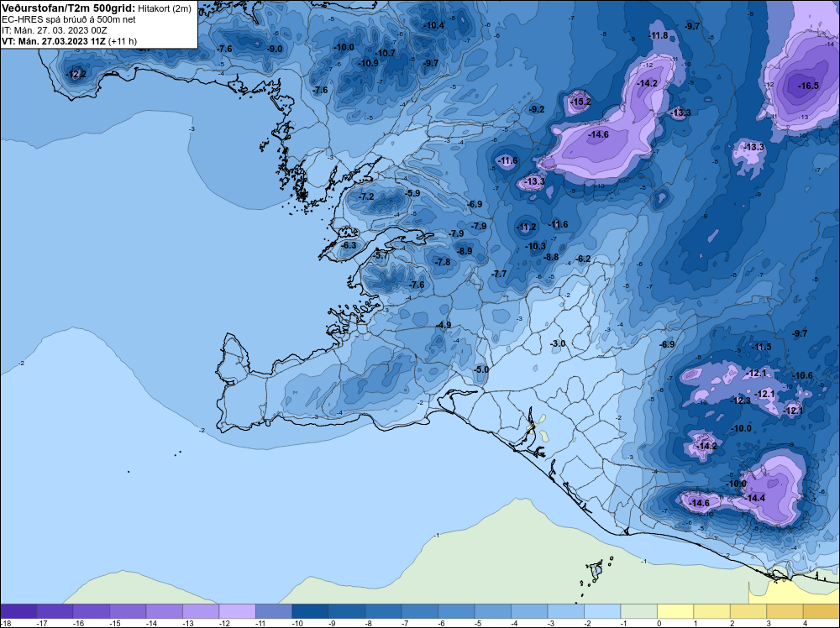This screenshot has height=628, width=840.
Task: Pick the pale yellow legend swatch between 0 and 1
Action: [675, 611]
